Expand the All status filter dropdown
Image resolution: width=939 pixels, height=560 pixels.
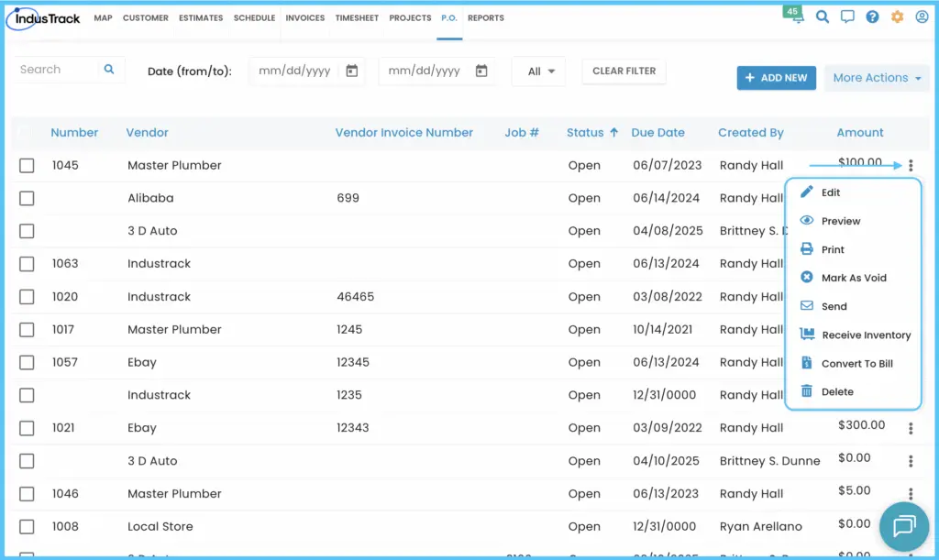click(x=539, y=71)
